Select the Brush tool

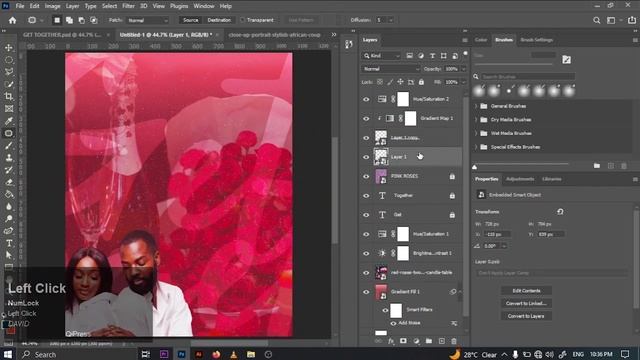9,145
